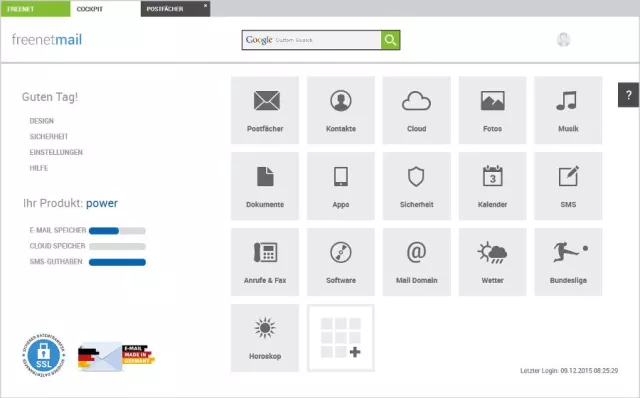Open the Software disc tile

[341, 262]
